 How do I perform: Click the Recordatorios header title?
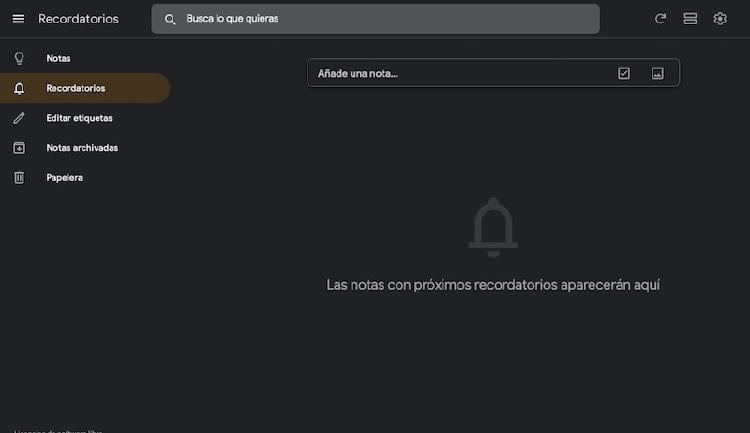click(x=78, y=19)
